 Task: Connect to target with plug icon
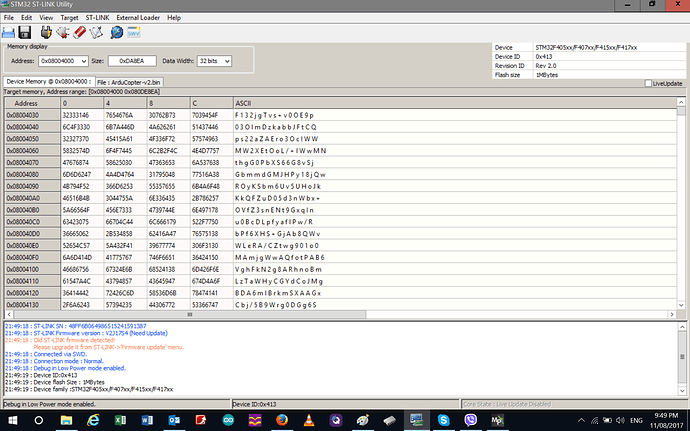point(46,33)
